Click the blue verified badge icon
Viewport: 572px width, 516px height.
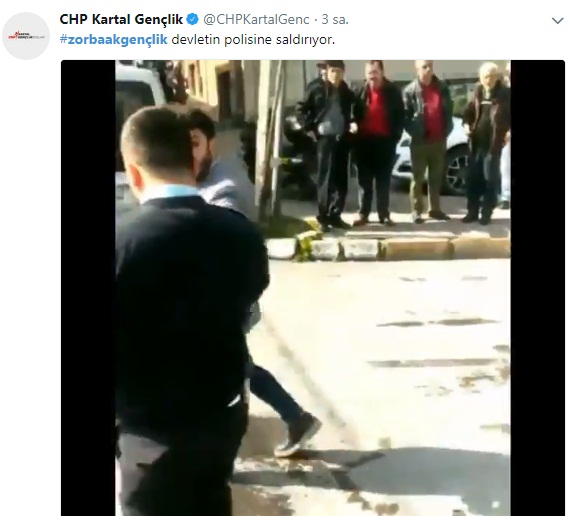192,19
